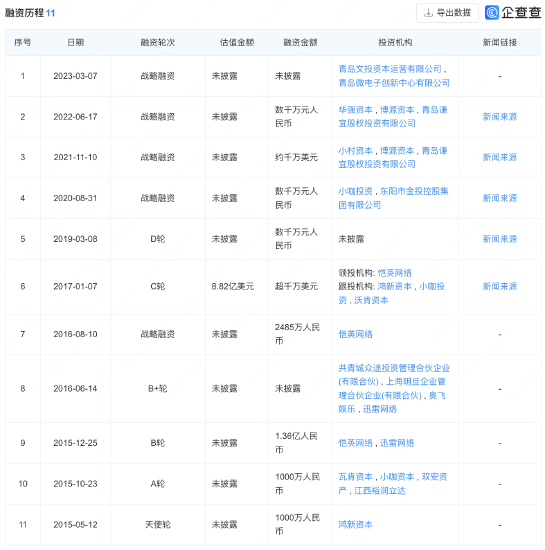Select the date cell 2020-08-31

pos(75,198)
